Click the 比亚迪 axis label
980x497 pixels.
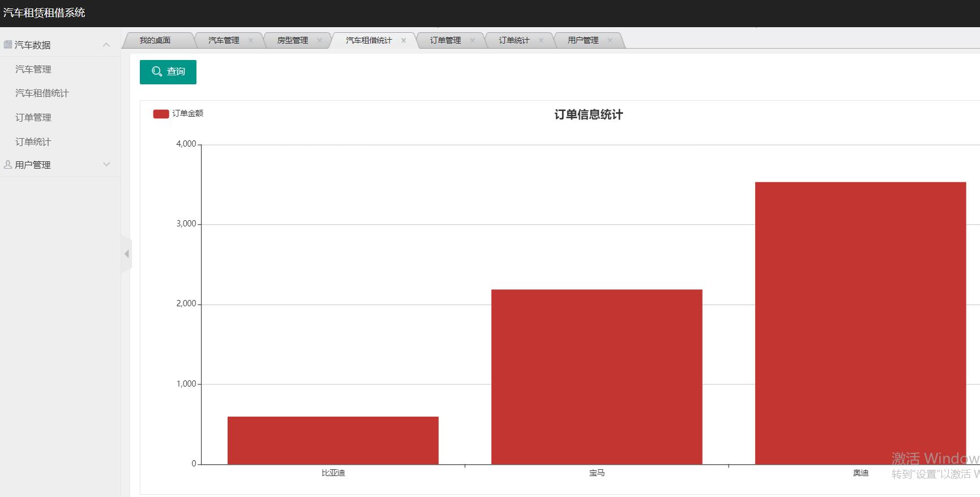click(x=333, y=473)
